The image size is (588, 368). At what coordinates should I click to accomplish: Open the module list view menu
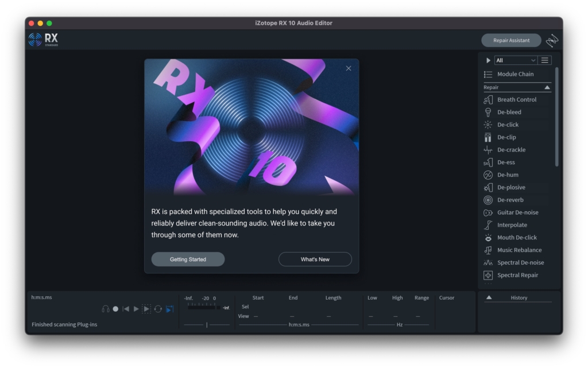pos(545,60)
